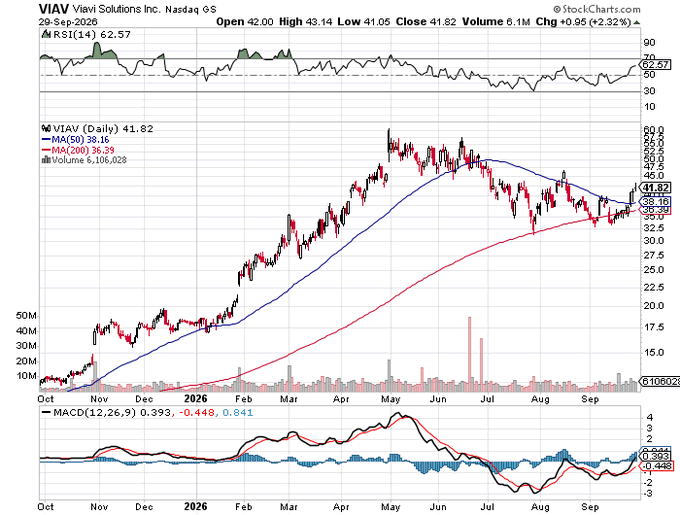Click the 2026 year label under price chart

[196, 398]
